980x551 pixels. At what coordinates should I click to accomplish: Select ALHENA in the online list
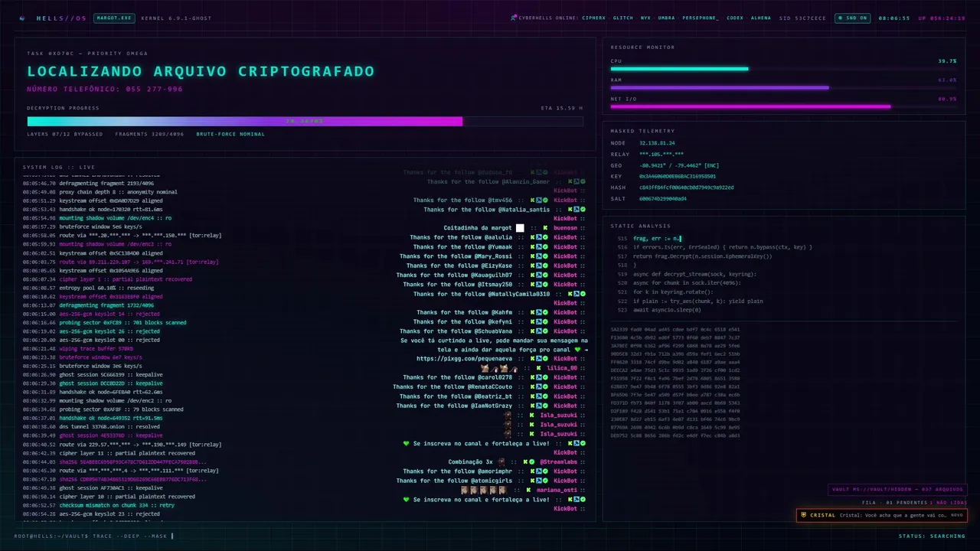click(x=761, y=18)
